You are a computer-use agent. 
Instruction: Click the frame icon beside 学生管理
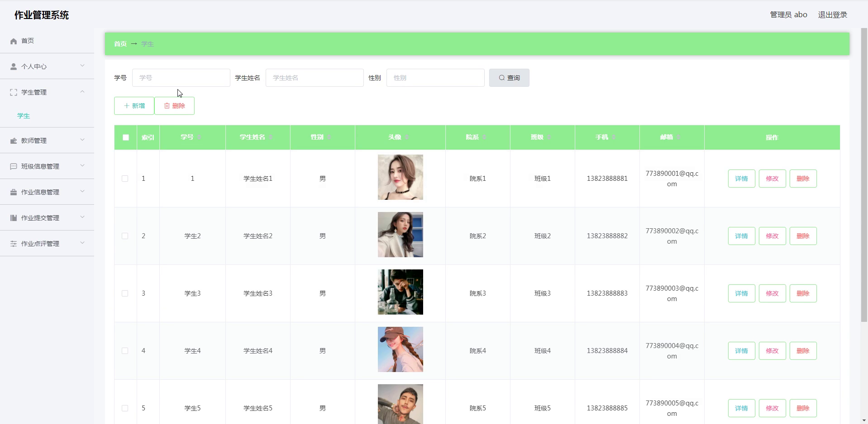(x=14, y=92)
